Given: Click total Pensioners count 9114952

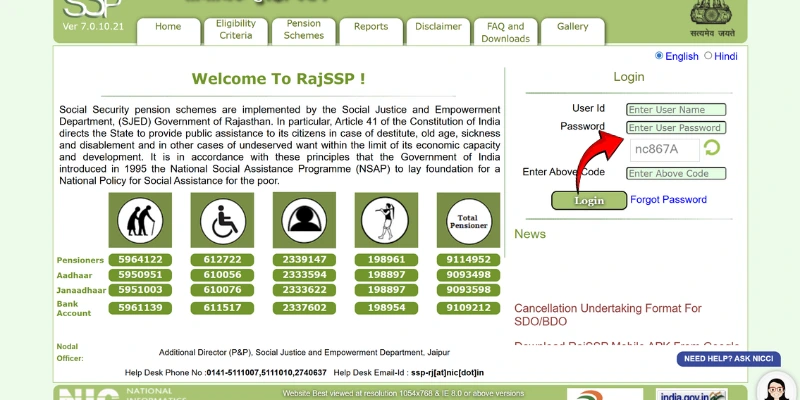Looking at the screenshot, I should pyautogui.click(x=468, y=260).
